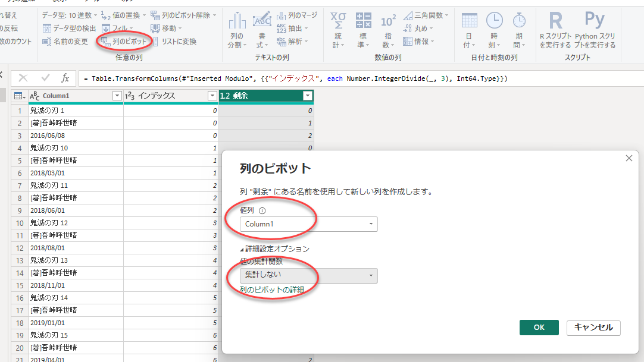Open 三角関数 (Trigonometry) dropdown
The height and width of the screenshot is (362, 644).
pyautogui.click(x=426, y=15)
